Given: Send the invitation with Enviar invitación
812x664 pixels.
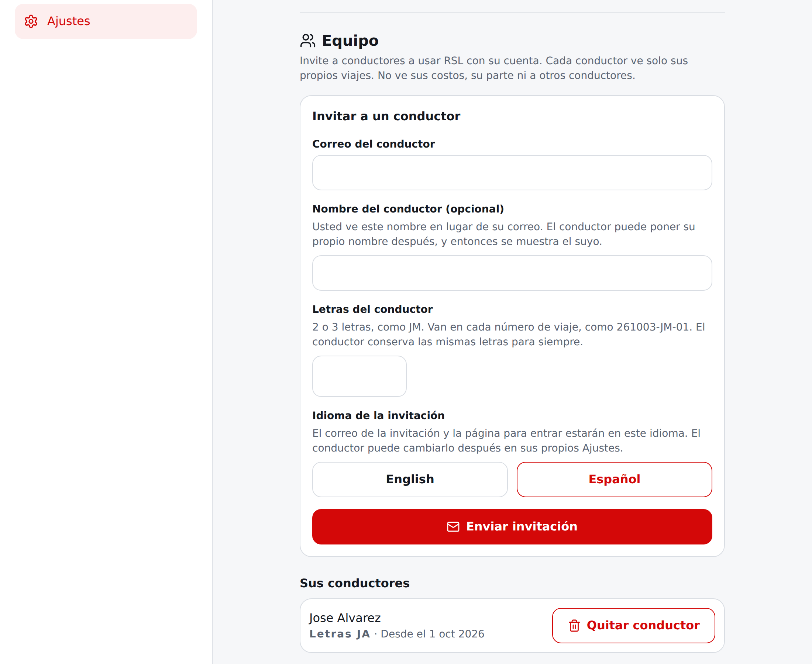Looking at the screenshot, I should pos(512,527).
